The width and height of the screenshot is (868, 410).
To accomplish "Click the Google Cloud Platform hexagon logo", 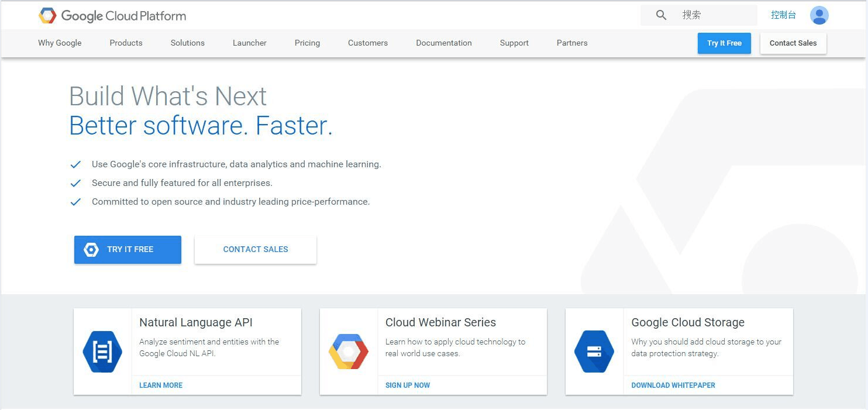I will tap(47, 16).
